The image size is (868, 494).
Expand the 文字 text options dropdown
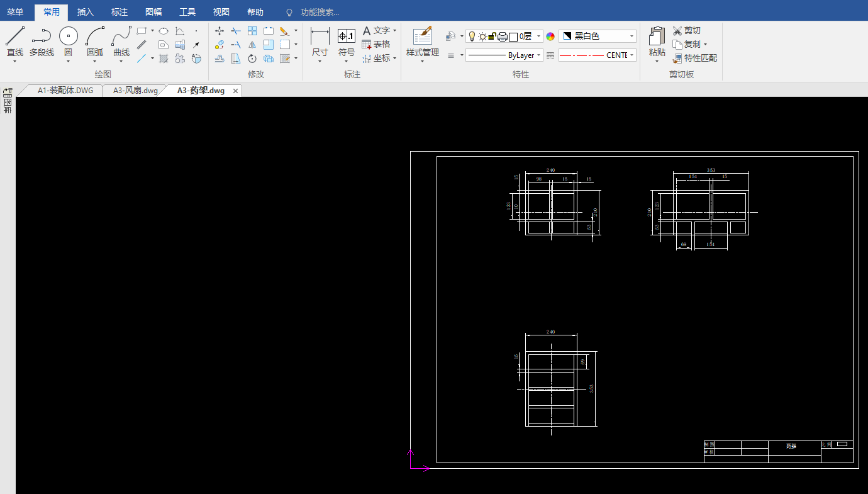394,30
